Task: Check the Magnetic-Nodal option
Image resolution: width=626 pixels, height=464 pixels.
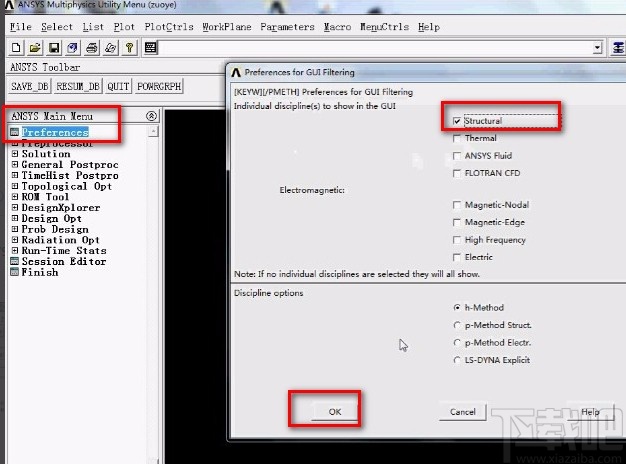Action: coord(457,205)
